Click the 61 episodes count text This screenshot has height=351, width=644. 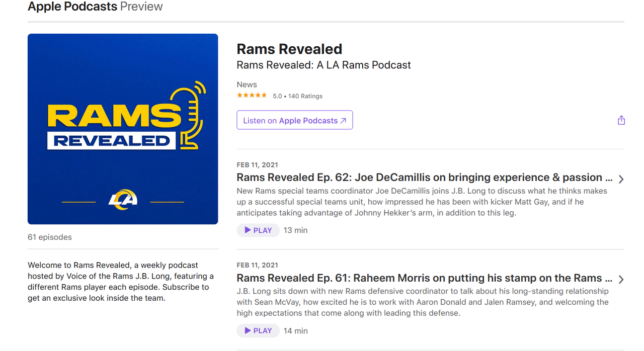(50, 237)
